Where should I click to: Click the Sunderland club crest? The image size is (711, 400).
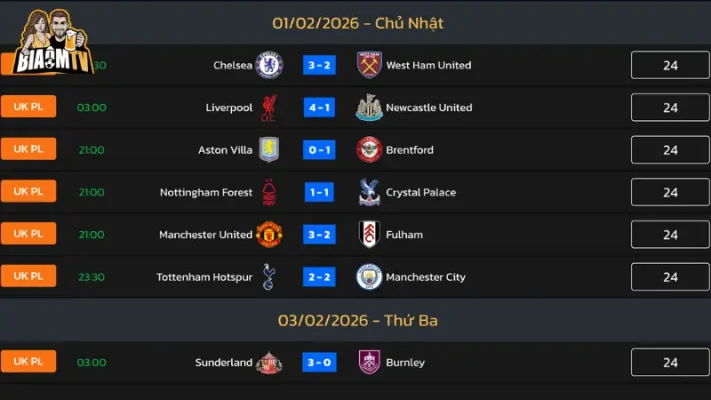pyautogui.click(x=269, y=363)
